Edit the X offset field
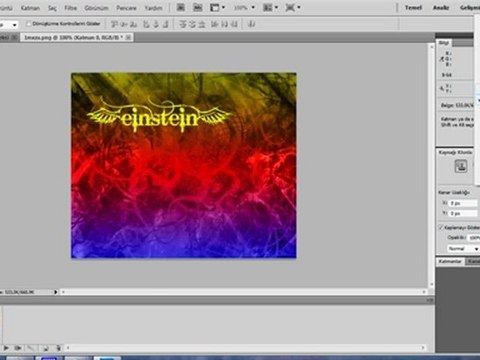The height and width of the screenshot is (360, 480). click(x=463, y=203)
